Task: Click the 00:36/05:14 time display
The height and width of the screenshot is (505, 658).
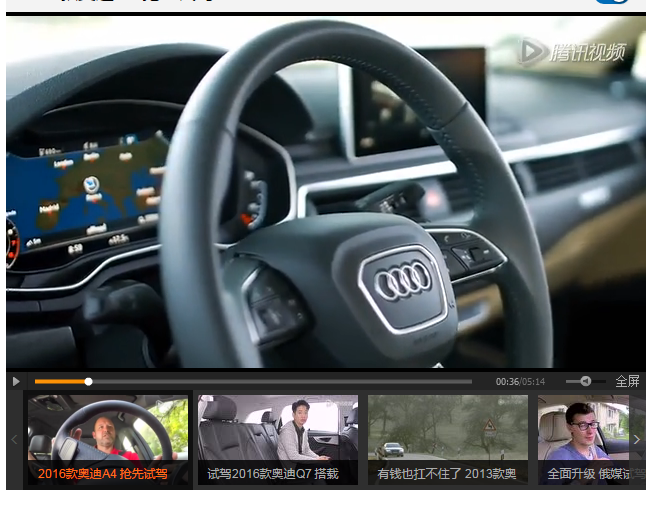Action: click(x=520, y=382)
